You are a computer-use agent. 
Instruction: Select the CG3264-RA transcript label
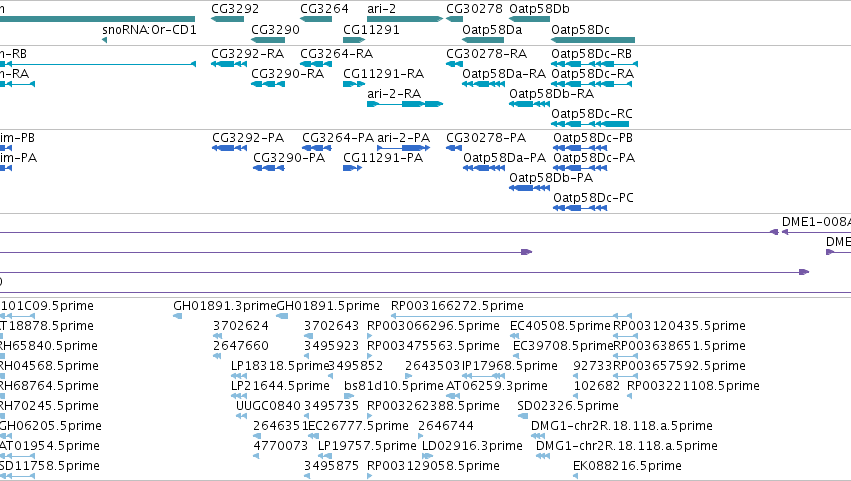tap(336, 54)
